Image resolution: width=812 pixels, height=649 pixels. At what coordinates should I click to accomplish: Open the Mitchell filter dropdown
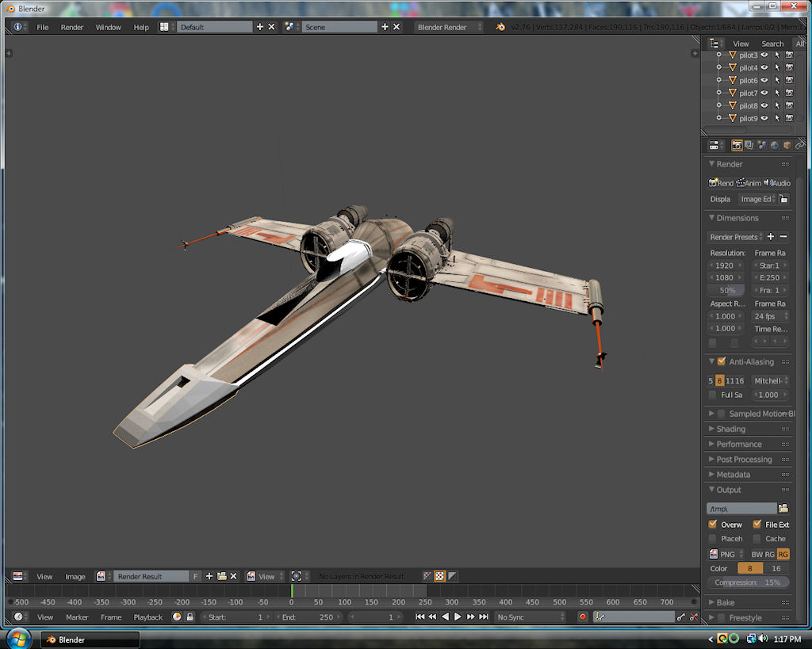[770, 380]
